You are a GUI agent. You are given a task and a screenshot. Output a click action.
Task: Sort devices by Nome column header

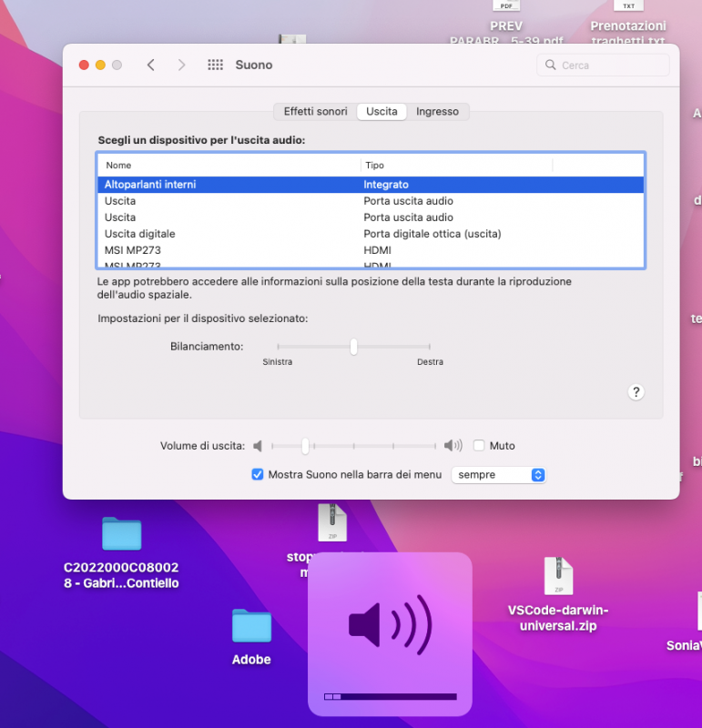point(228,166)
